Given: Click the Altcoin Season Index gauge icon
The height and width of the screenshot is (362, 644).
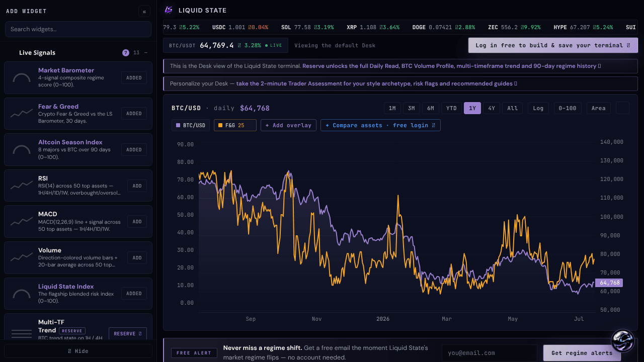Looking at the screenshot, I should (x=21, y=150).
